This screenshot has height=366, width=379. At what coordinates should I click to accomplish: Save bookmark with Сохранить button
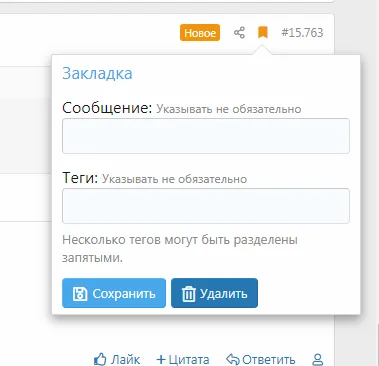pos(114,293)
